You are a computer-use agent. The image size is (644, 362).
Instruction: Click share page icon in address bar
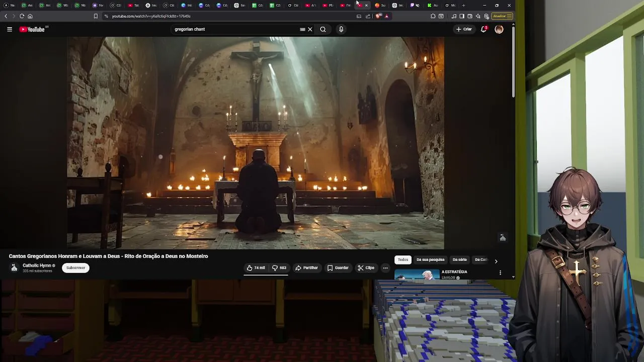tap(368, 16)
